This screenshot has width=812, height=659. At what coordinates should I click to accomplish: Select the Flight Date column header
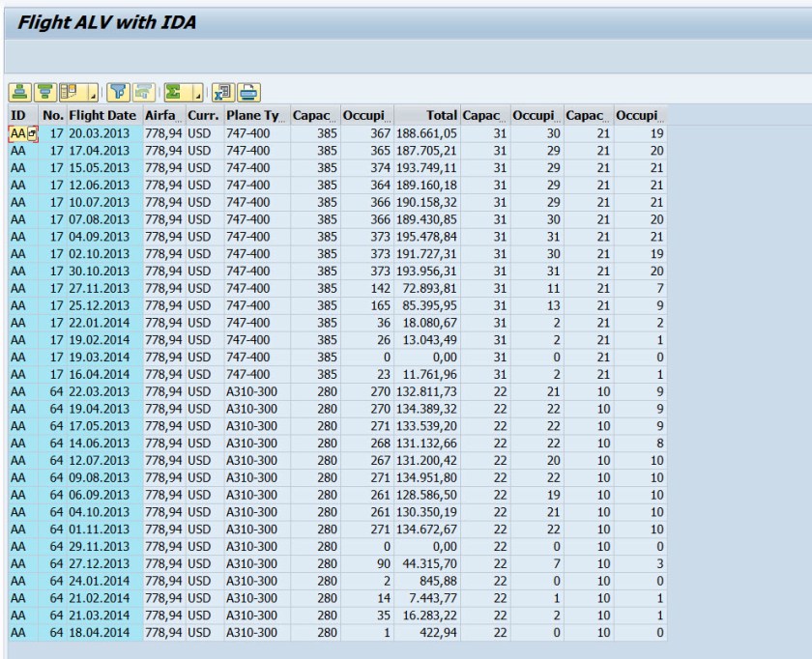pos(101,115)
